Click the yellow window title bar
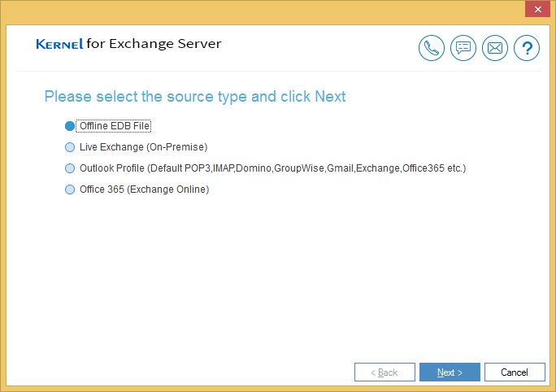Viewport: 556px width, 392px height. [x=263, y=12]
